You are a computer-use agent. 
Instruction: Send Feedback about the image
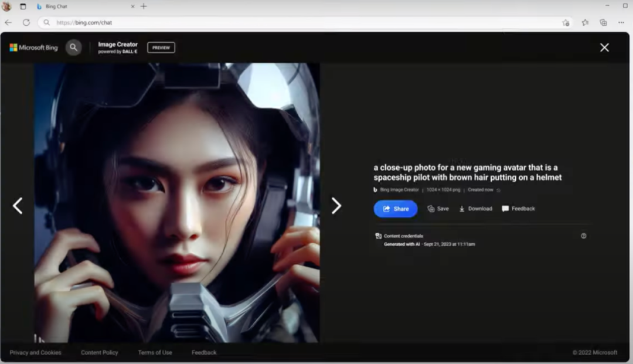point(518,209)
